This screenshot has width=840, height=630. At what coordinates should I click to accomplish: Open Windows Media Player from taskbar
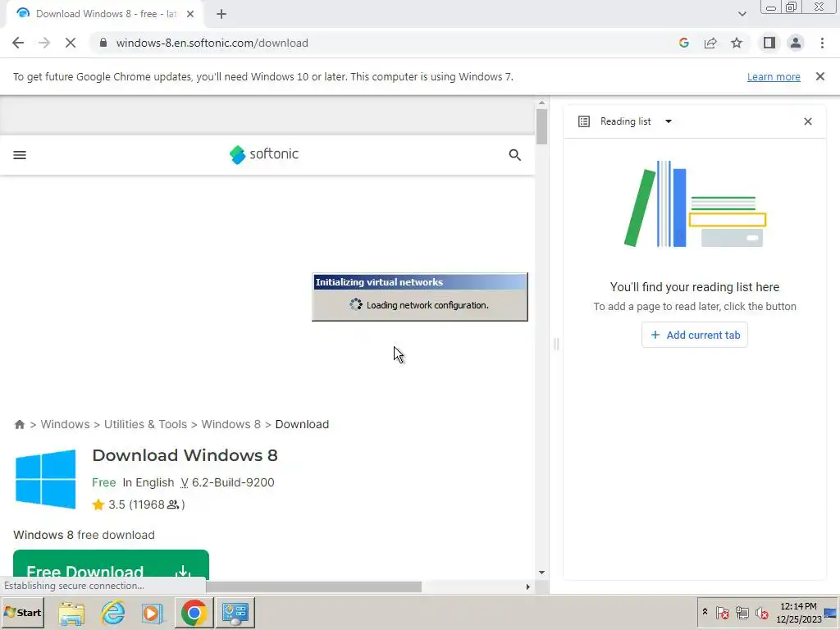pyautogui.click(x=153, y=613)
